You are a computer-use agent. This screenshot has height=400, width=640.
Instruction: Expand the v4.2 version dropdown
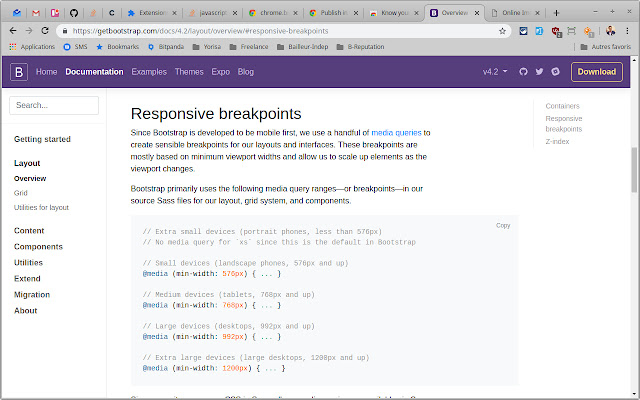coord(495,72)
